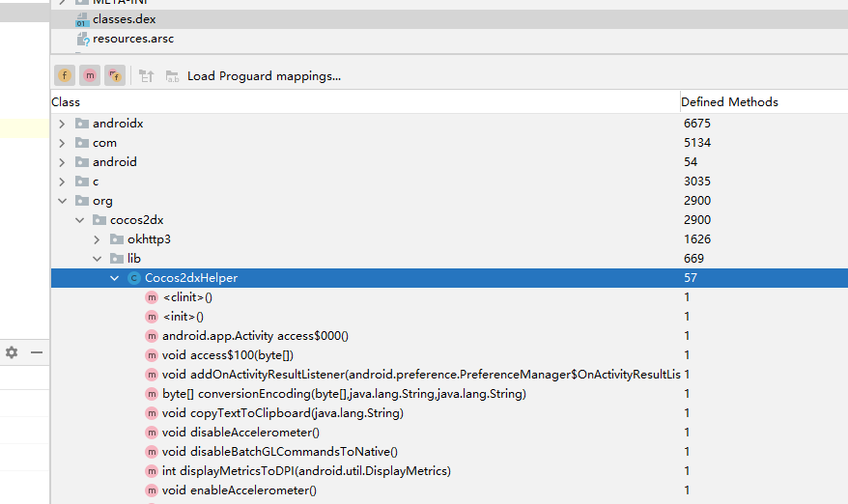The image size is (848, 504).
Task: Toggle show referenced methods and fields
Action: pyautogui.click(x=115, y=75)
